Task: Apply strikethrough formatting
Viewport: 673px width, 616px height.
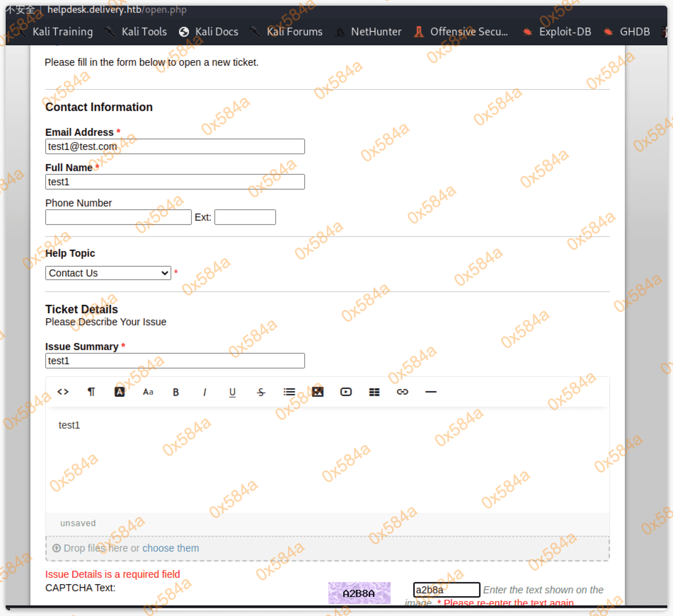Action: 261,392
